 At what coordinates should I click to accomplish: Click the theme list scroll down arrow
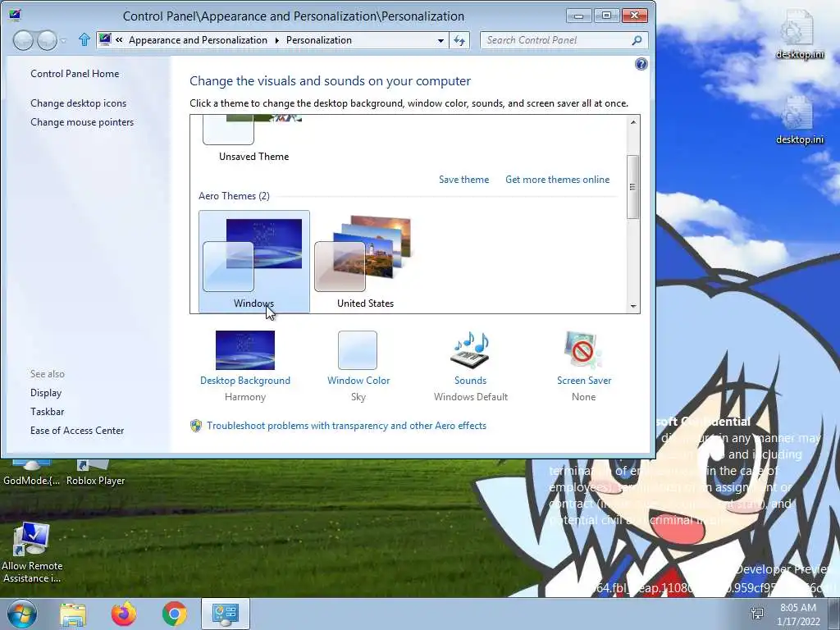pos(633,307)
